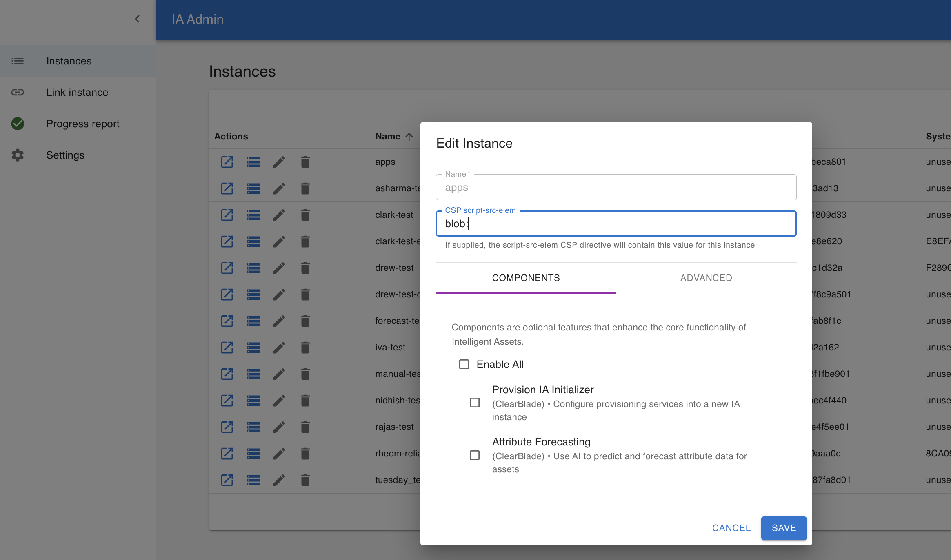Cancel the Edit Instance dialog
The width and height of the screenshot is (951, 560).
731,528
